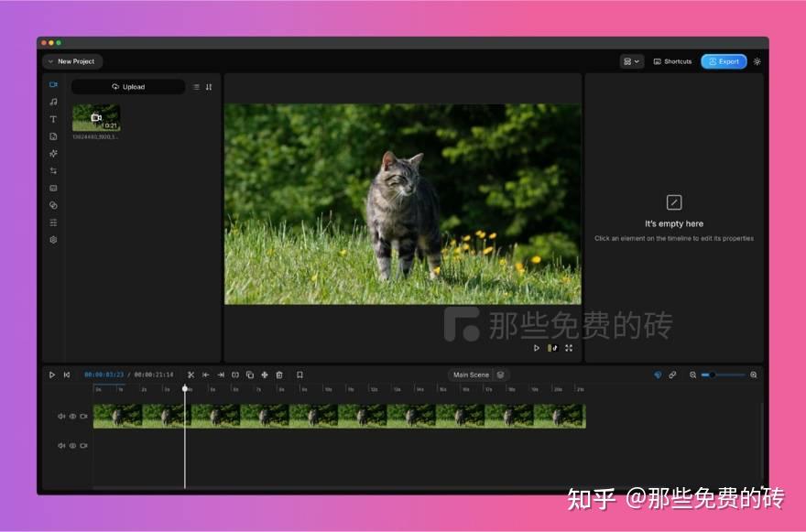Hide the first video track with eye toggle
This screenshot has width=806, height=532.
[x=71, y=416]
